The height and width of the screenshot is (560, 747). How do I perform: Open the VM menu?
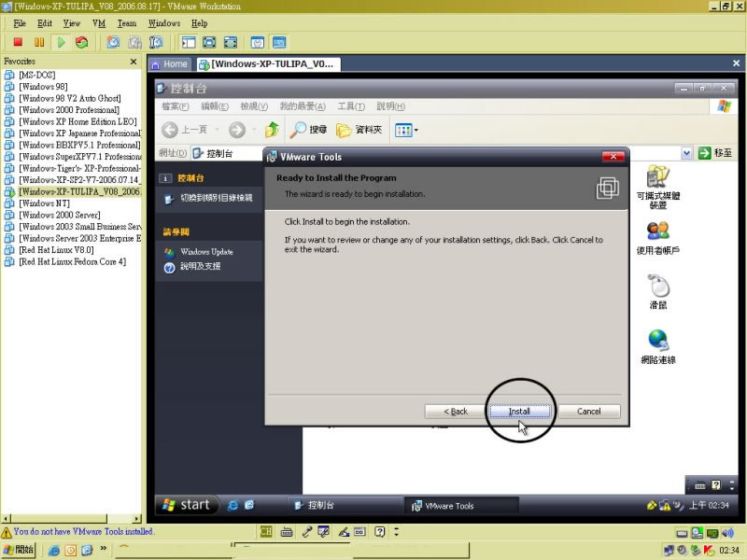click(x=99, y=23)
